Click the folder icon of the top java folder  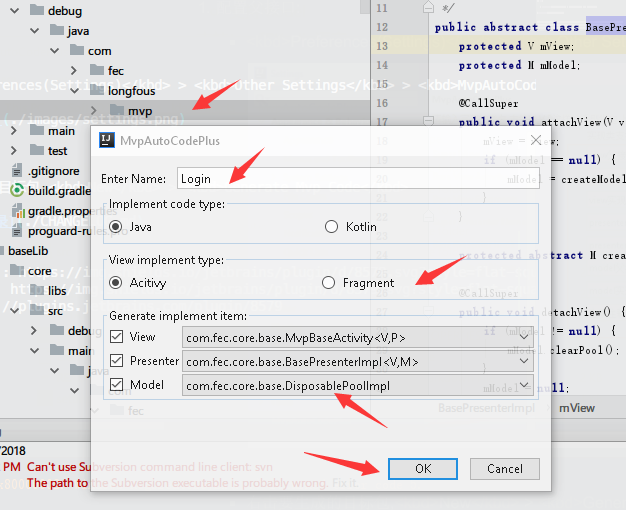pos(57,30)
